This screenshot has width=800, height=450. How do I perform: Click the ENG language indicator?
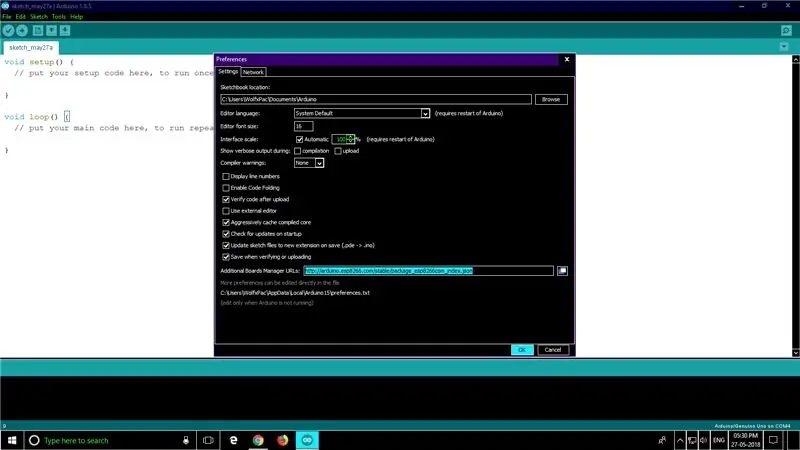(719, 440)
